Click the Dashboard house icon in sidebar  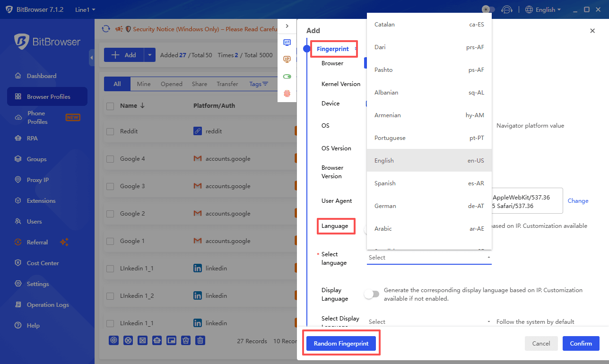click(18, 76)
